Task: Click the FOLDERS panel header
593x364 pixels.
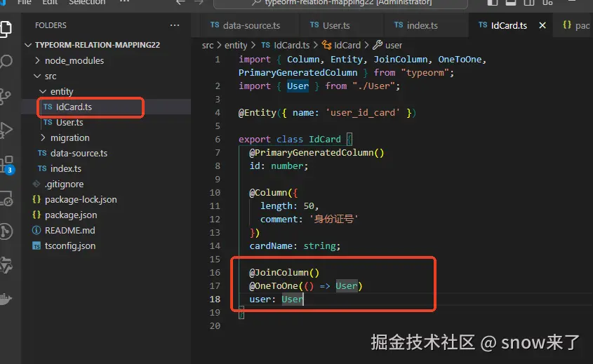Action: [x=51, y=25]
